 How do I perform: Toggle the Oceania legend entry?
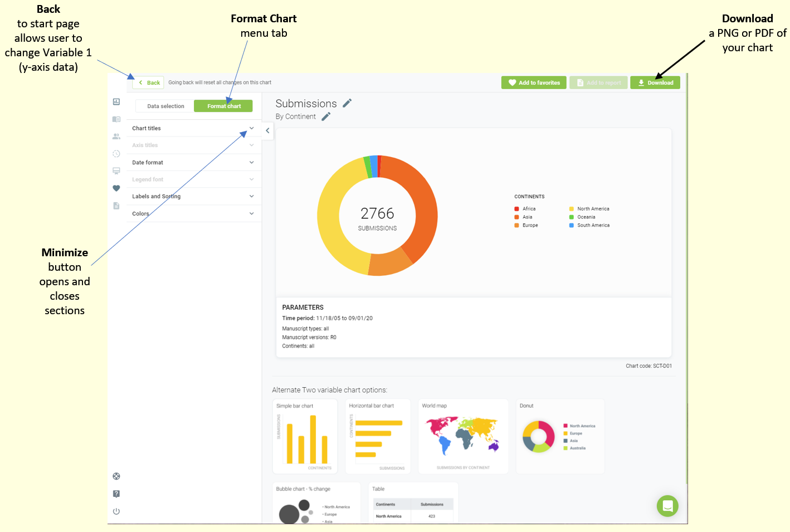pyautogui.click(x=582, y=217)
